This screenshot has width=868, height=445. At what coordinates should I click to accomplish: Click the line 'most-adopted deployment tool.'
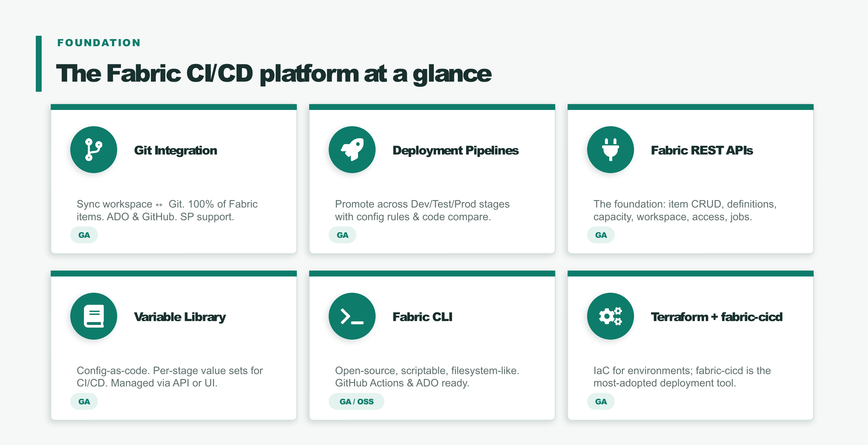pyautogui.click(x=665, y=383)
